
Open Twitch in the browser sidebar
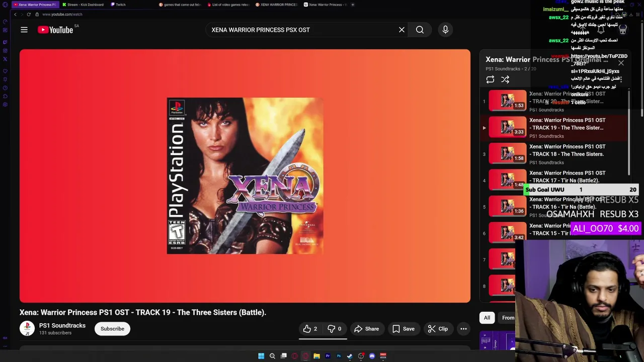[5, 42]
